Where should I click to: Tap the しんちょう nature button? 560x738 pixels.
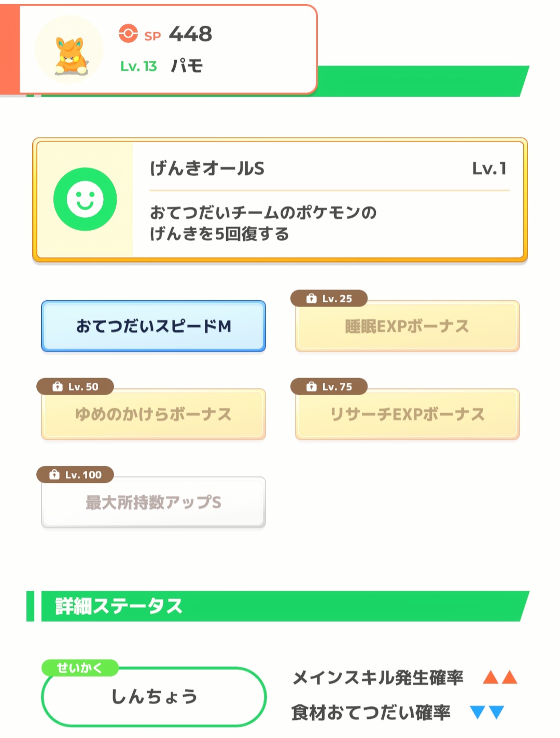[x=153, y=697]
